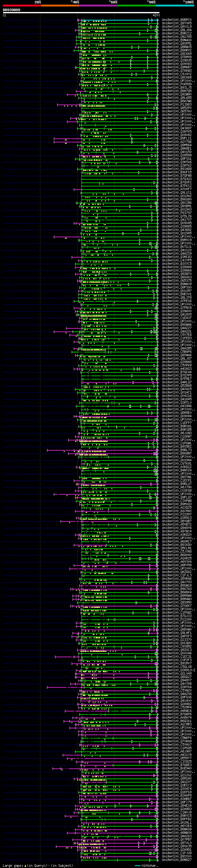Click the UniRef100_B9SSV0 entry
Screen dimensions: 197x868
pyautogui.click(x=177, y=856)
